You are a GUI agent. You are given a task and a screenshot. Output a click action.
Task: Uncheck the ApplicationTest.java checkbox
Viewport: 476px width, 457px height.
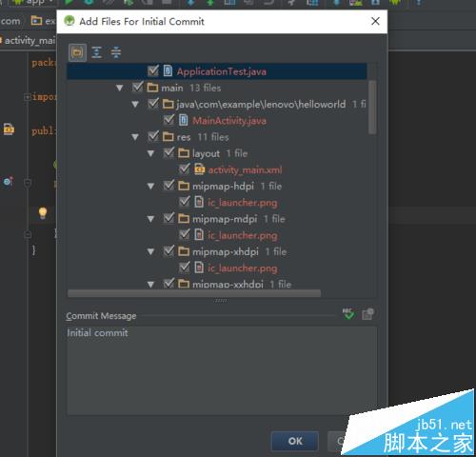[153, 70]
